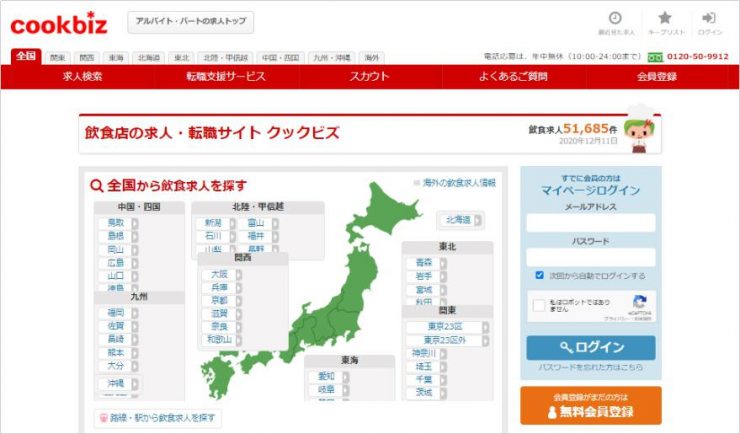
Task: Expand the 北海道 prefecture button on the map
Action: [x=460, y=220]
